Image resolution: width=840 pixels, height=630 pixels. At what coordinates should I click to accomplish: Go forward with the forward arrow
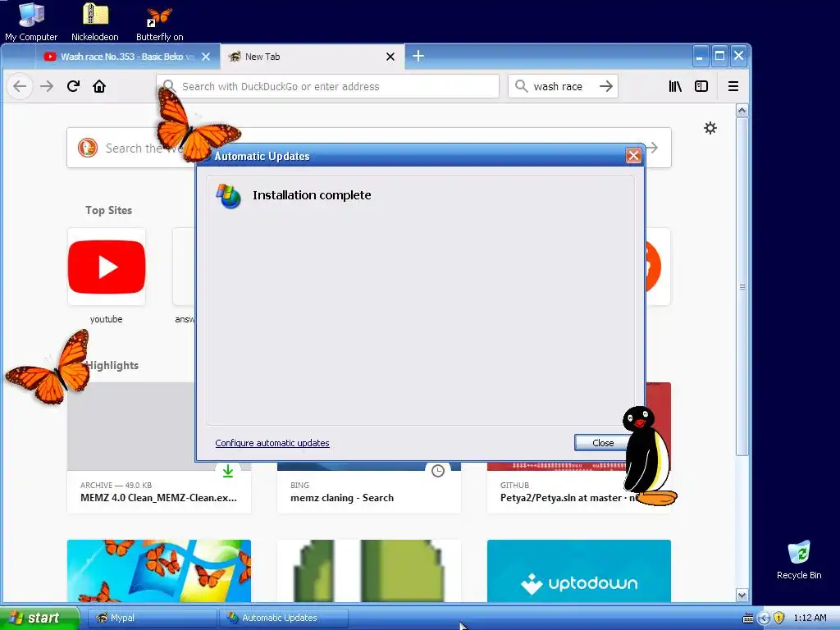[x=47, y=86]
